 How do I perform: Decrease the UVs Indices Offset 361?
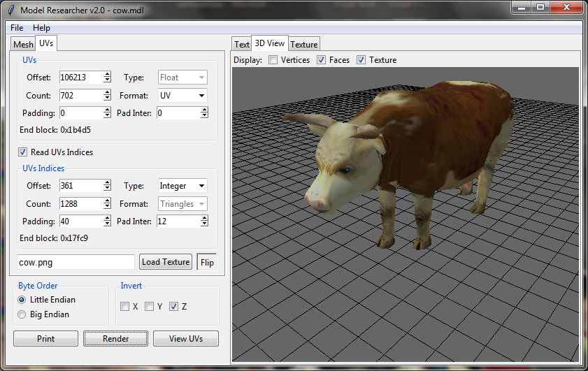click(x=107, y=189)
